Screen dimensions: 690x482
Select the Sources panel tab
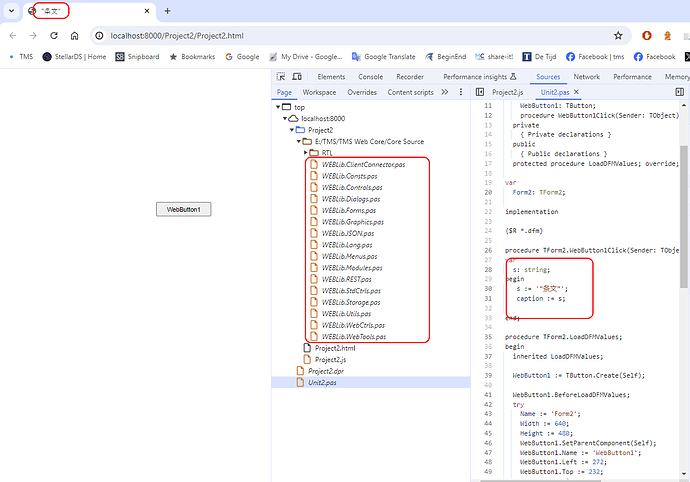[x=548, y=77]
